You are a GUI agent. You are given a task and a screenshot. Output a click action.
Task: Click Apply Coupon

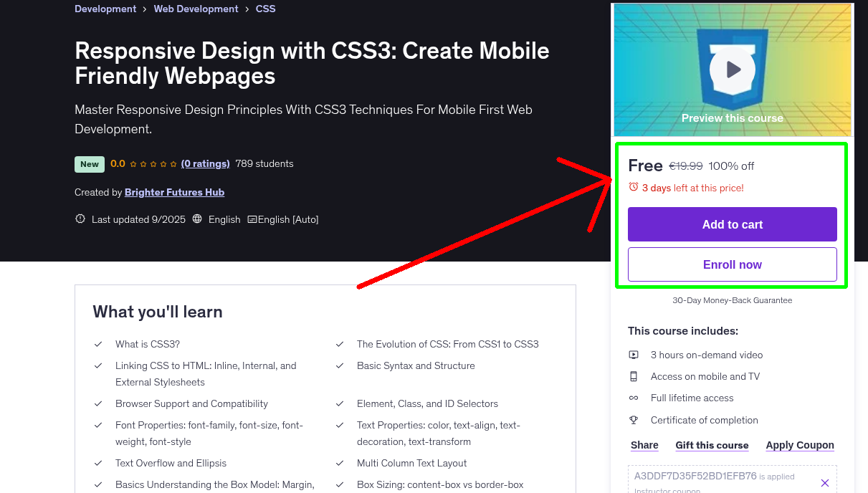[799, 445]
